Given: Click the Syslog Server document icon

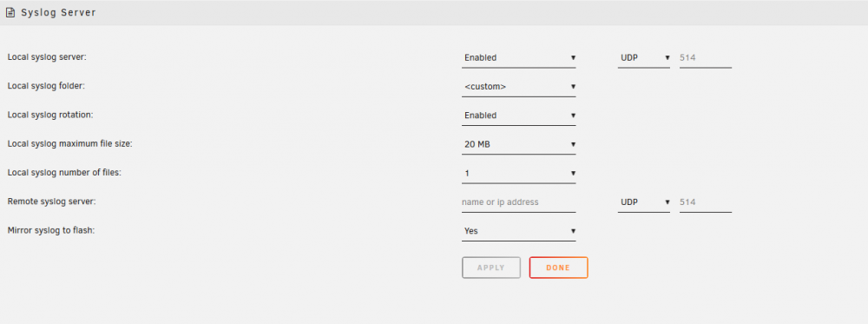Looking at the screenshot, I should pos(10,12).
